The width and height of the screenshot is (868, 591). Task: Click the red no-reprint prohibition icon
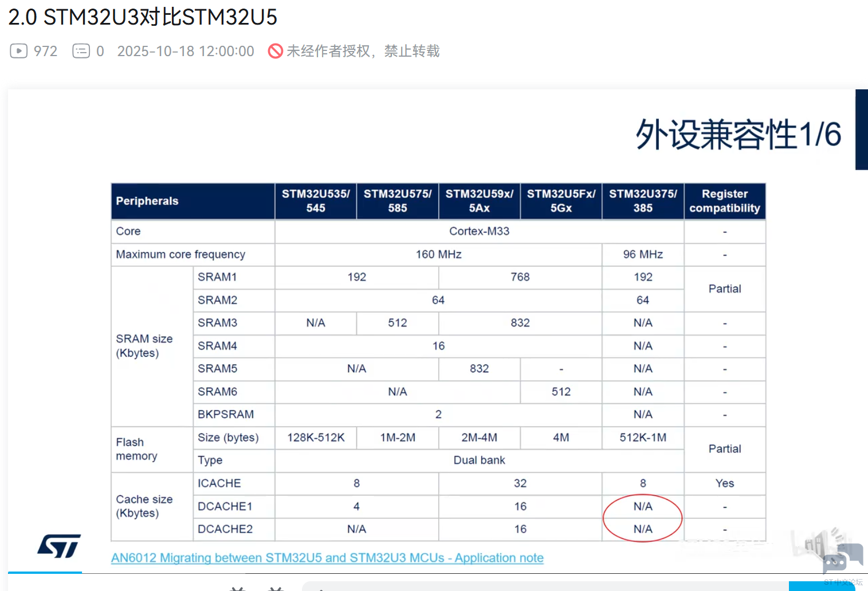click(276, 51)
